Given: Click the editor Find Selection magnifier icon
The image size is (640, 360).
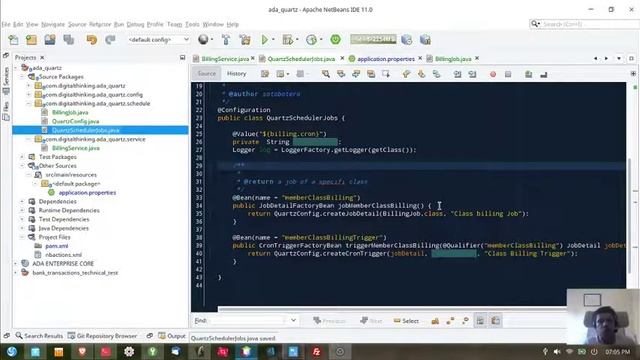Looking at the screenshot, I should pyautogui.click(x=325, y=74).
